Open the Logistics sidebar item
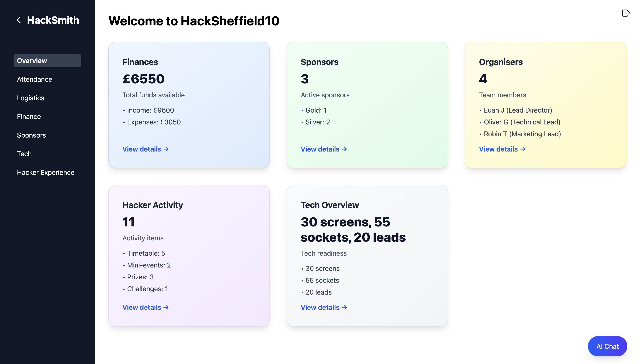The height and width of the screenshot is (364, 640). click(30, 98)
